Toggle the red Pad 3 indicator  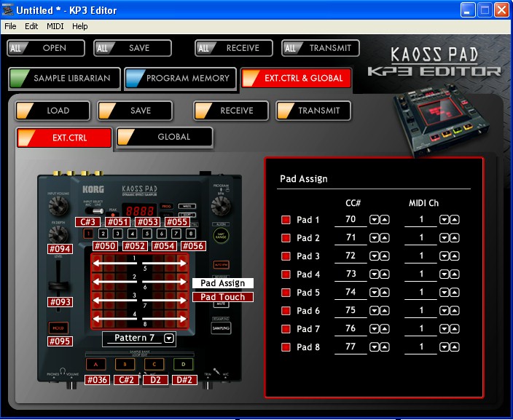(x=286, y=256)
